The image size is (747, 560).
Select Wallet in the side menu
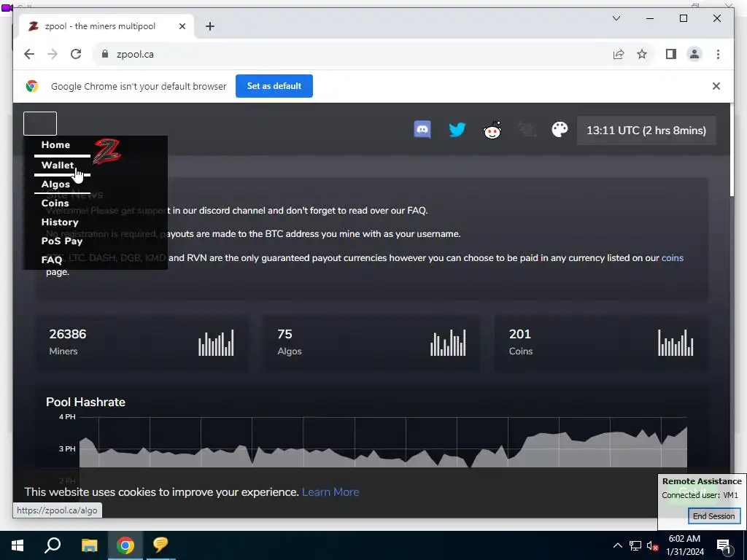point(58,166)
